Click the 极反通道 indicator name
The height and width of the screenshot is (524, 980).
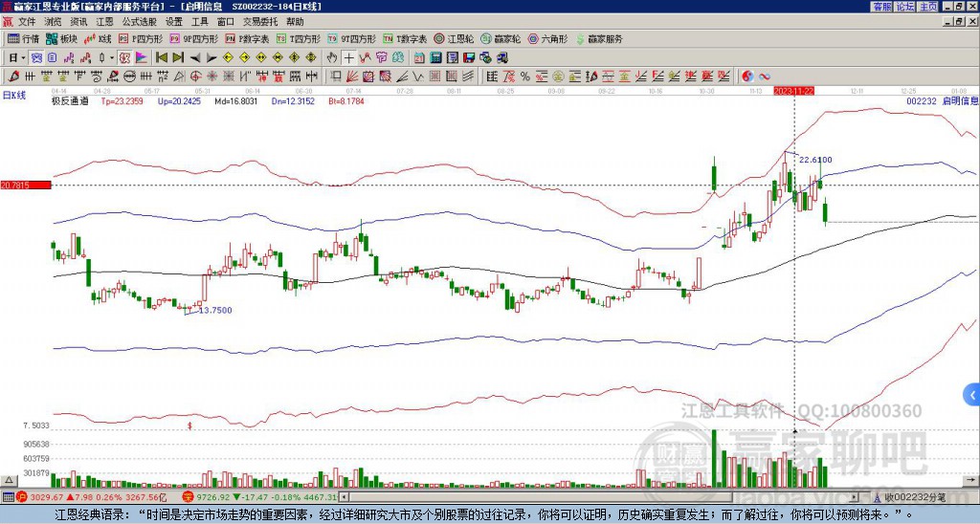[70, 100]
